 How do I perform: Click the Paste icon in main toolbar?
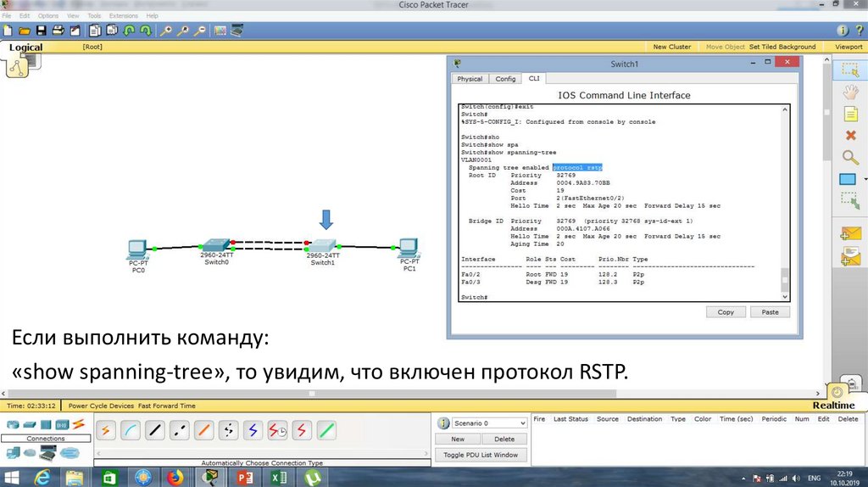[113, 31]
